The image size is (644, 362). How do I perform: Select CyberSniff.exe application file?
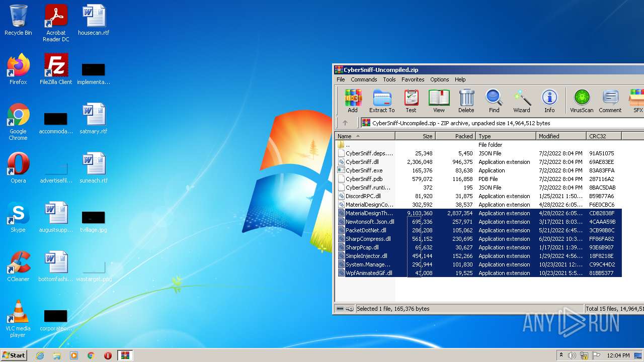coord(479,170)
